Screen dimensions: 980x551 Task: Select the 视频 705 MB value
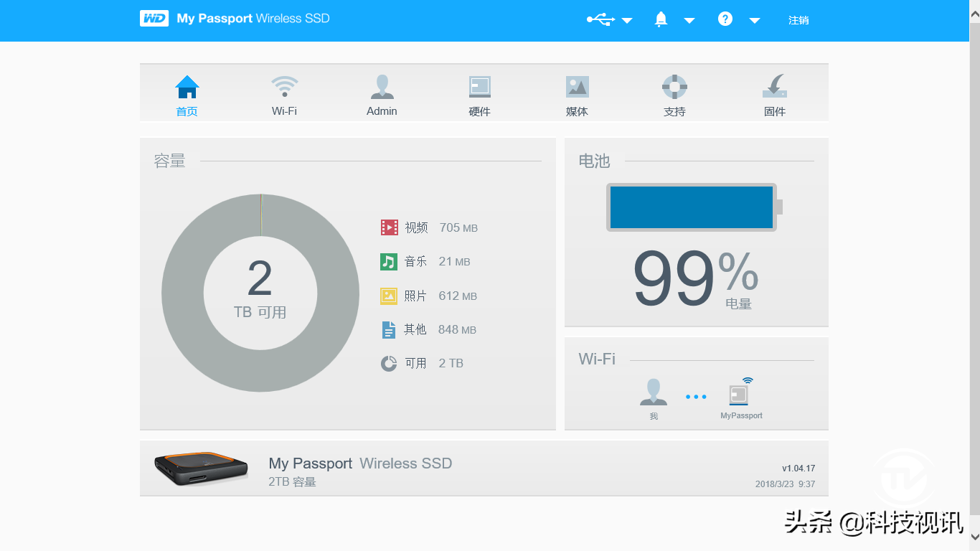(458, 228)
